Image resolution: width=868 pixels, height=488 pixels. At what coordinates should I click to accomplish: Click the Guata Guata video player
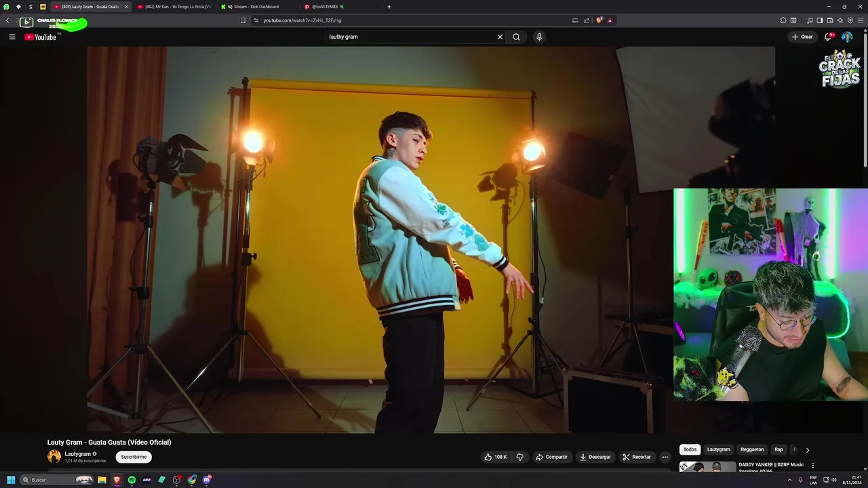[x=431, y=239]
